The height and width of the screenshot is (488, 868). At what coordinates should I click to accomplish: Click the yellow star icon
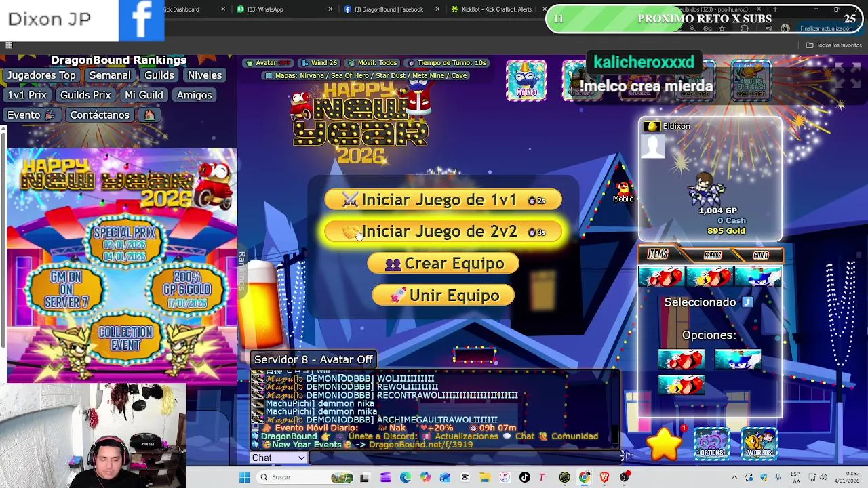point(664,445)
